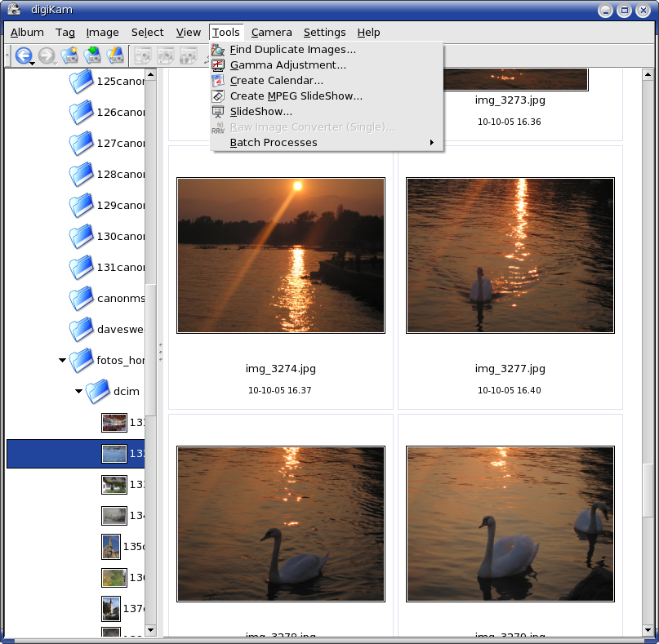The height and width of the screenshot is (644, 659).
Task: Click the thumbnail view scroll-down arrow
Action: point(648,630)
